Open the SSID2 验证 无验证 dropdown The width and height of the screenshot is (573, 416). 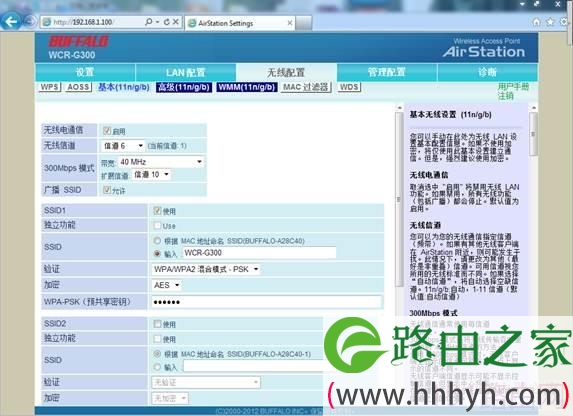click(206, 382)
